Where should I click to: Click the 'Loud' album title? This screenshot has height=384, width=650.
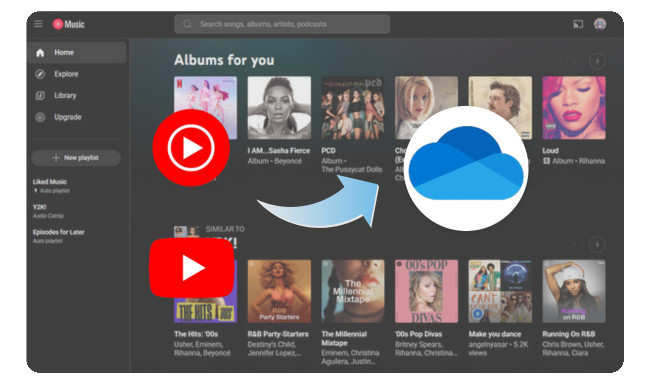(x=550, y=151)
